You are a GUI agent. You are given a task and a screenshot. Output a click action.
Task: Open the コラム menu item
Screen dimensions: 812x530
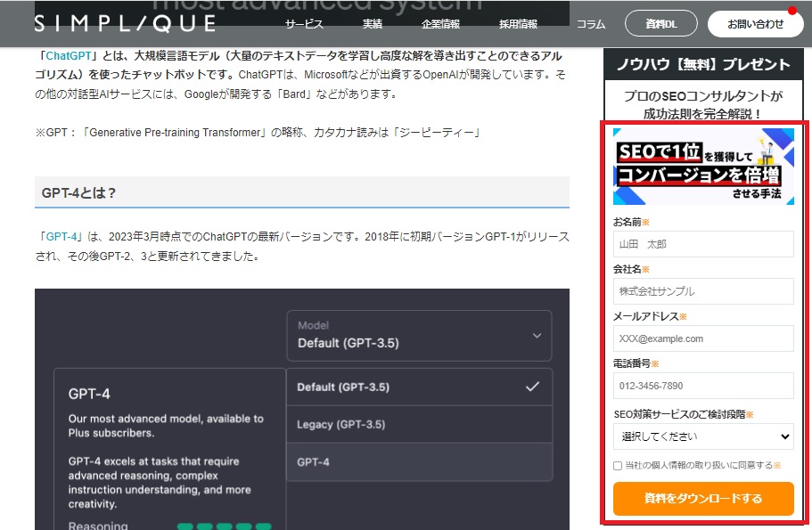591,24
